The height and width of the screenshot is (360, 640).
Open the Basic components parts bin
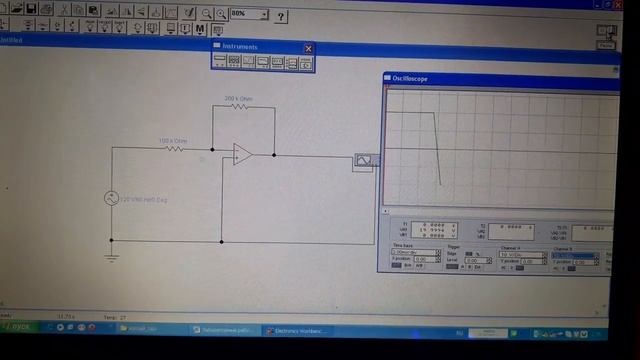click(x=42, y=25)
